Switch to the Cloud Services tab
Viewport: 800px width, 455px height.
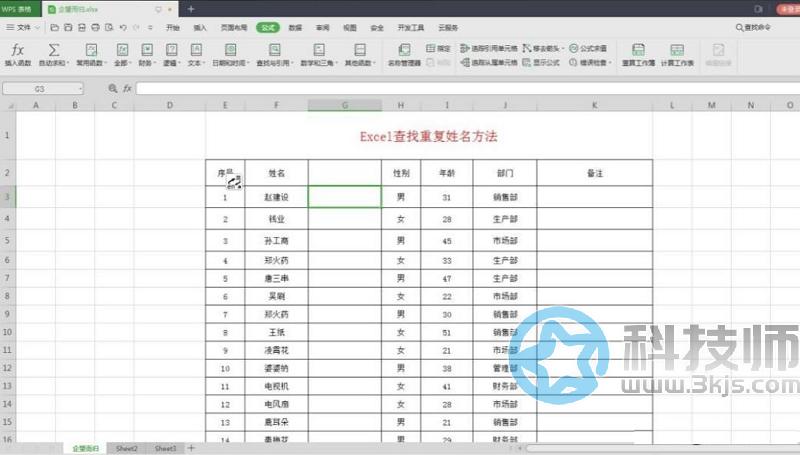point(448,28)
